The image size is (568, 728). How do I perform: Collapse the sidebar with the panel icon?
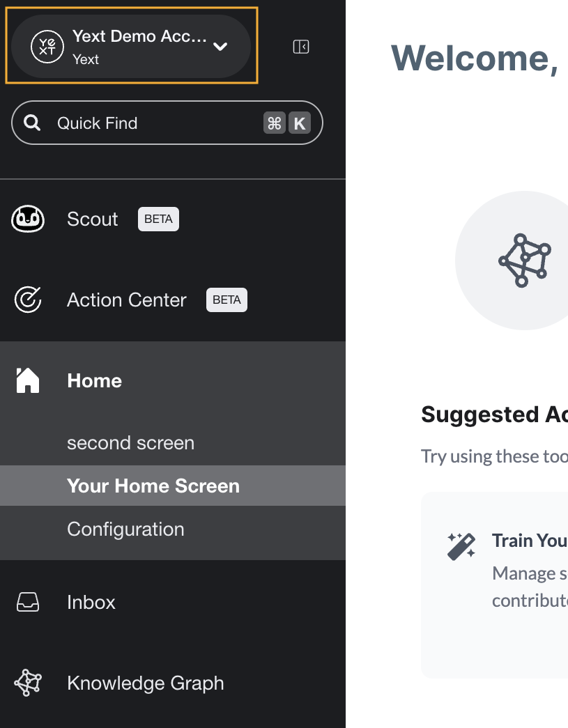click(x=300, y=47)
